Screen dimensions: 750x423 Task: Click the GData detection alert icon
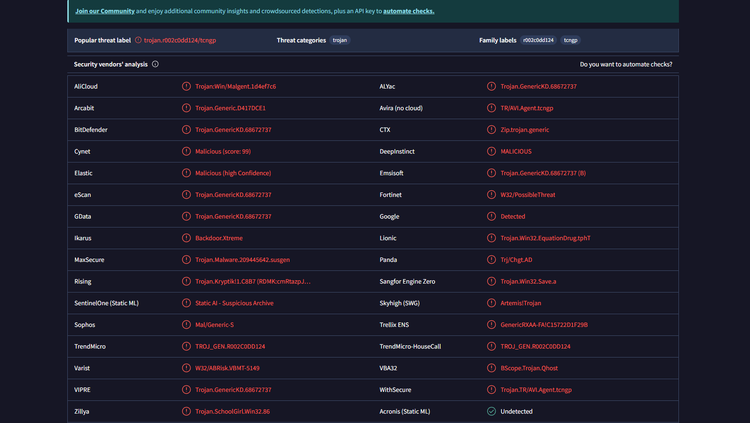[x=186, y=216]
